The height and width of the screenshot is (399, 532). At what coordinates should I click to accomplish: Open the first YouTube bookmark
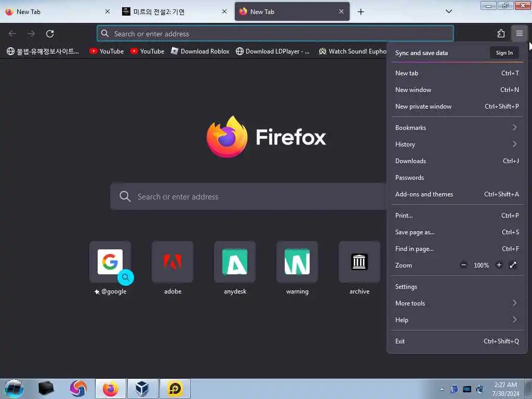(107, 51)
